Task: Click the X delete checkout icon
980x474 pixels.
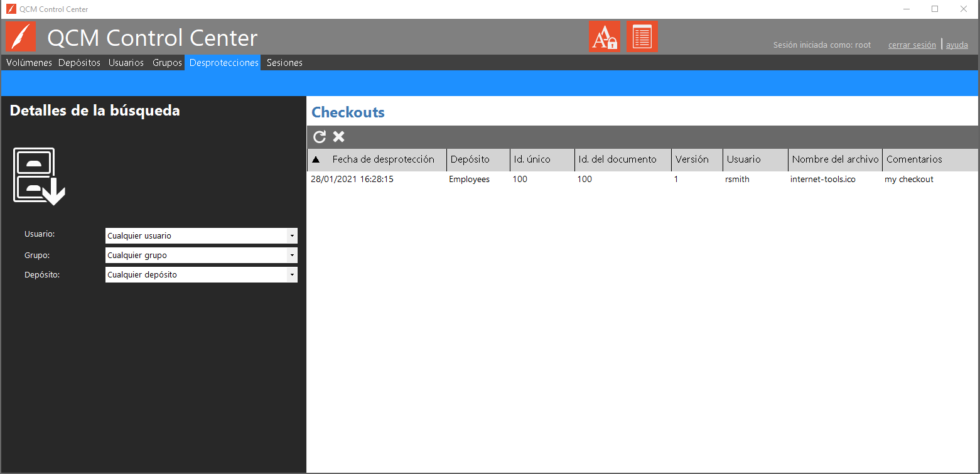Action: pyautogui.click(x=338, y=137)
